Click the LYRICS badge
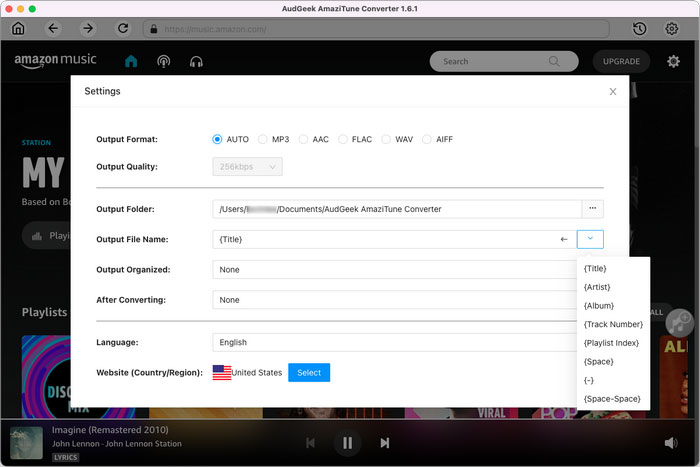This screenshot has height=467, width=700. pos(66,457)
